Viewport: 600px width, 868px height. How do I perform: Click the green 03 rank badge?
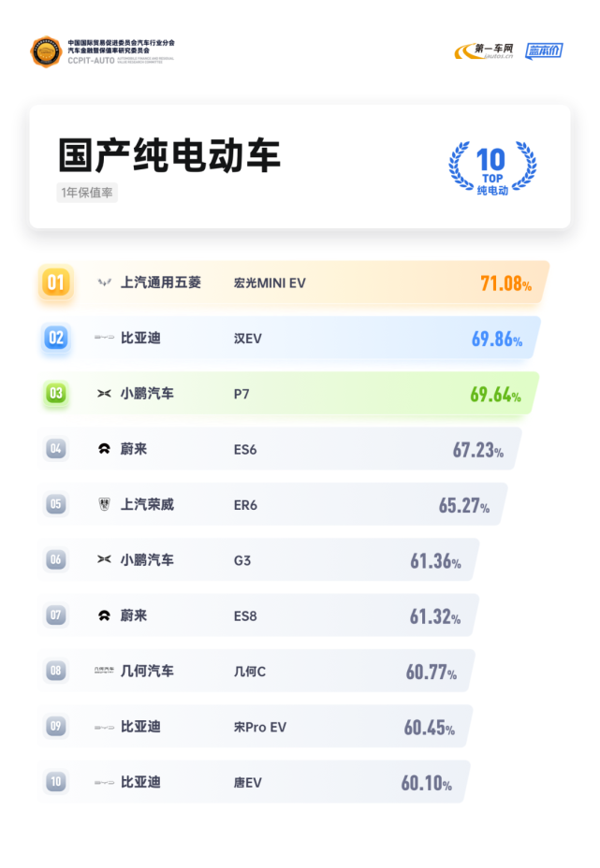(x=56, y=394)
